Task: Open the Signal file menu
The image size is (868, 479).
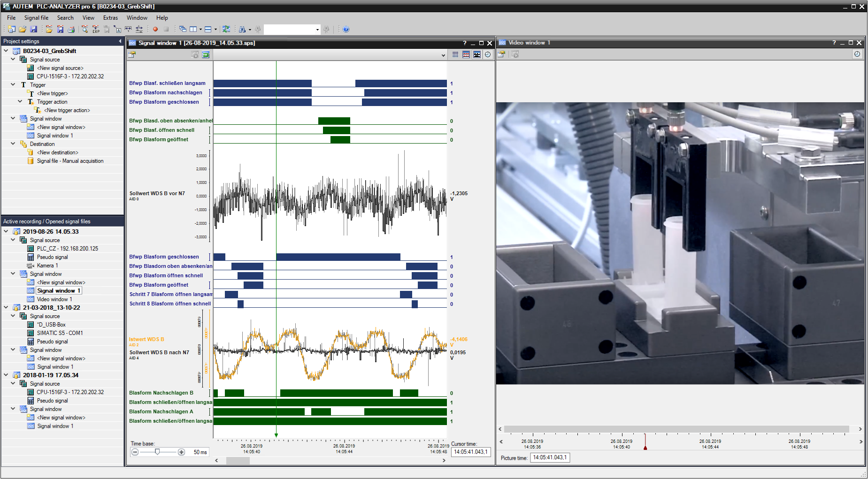Action: click(36, 17)
